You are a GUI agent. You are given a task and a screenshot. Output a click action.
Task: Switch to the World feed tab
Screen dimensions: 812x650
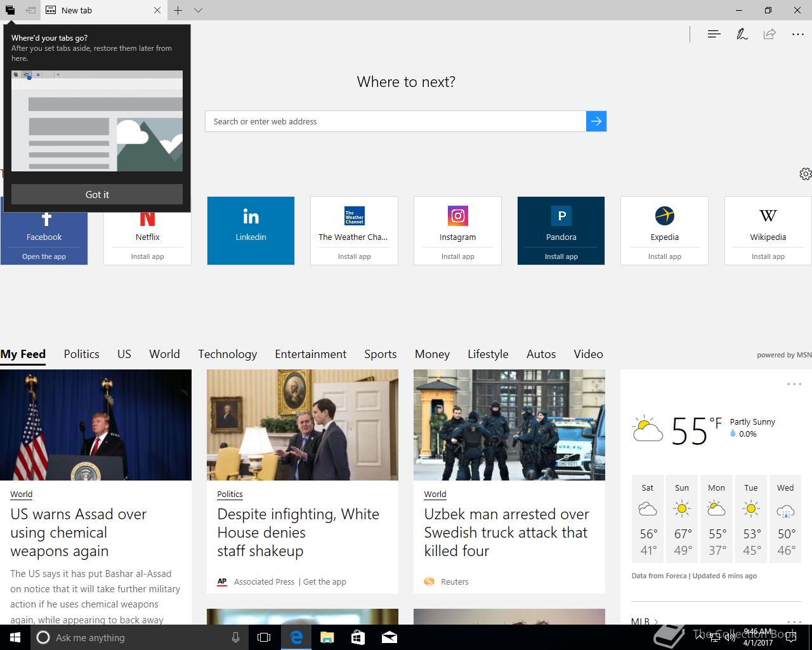(164, 354)
